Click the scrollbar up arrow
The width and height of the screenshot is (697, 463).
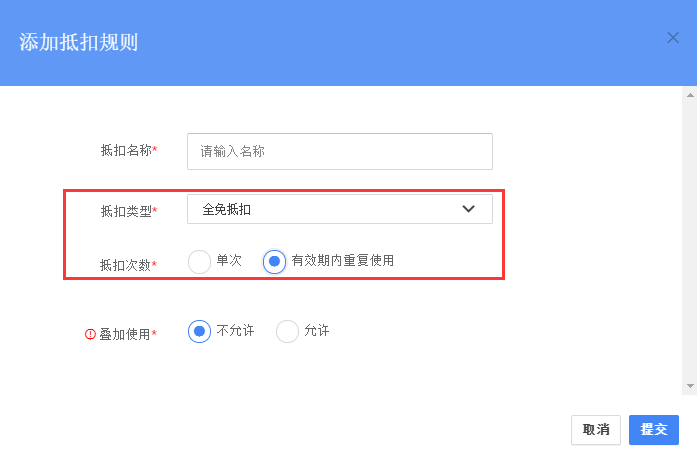(x=690, y=95)
